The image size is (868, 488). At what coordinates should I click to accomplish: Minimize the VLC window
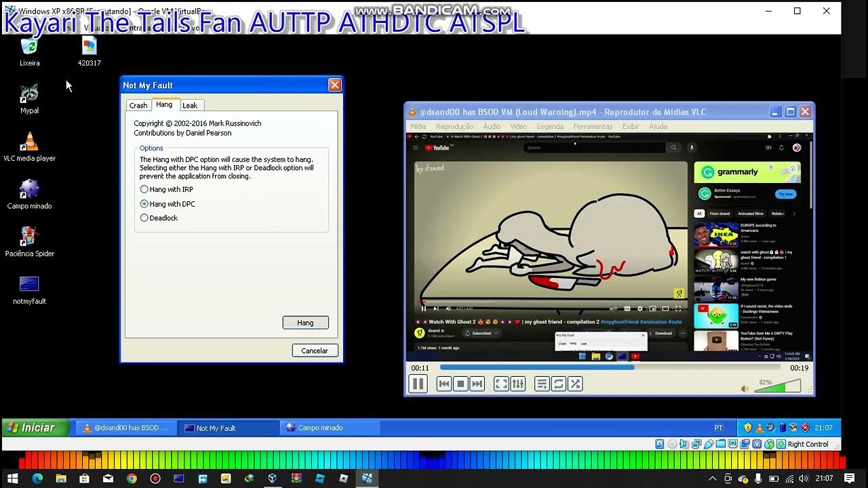776,112
